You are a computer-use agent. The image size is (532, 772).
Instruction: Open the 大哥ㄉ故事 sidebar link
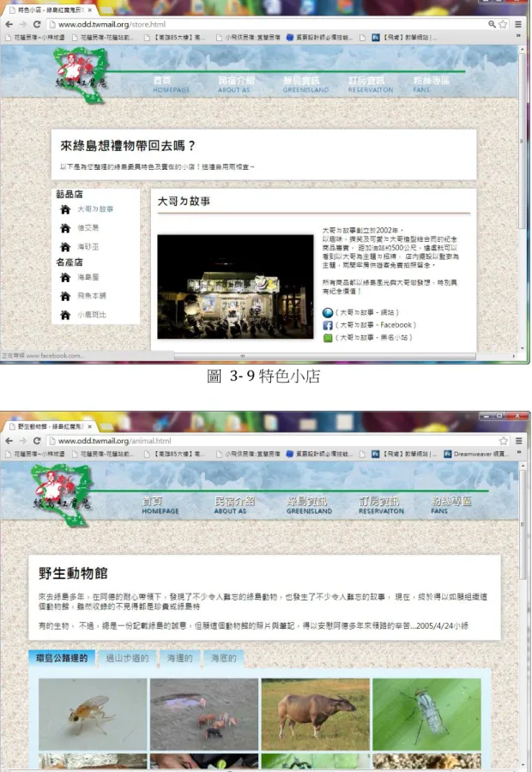pos(95,209)
